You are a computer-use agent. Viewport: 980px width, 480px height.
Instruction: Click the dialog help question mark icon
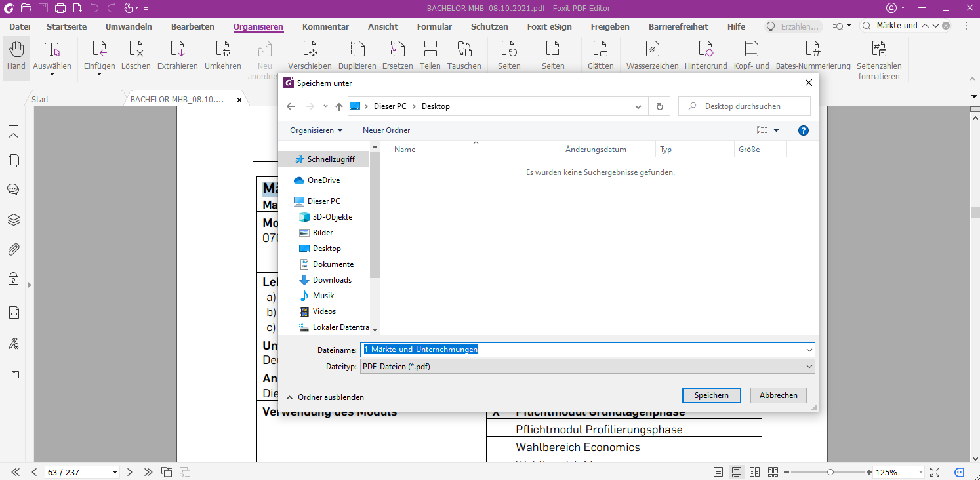click(x=804, y=130)
